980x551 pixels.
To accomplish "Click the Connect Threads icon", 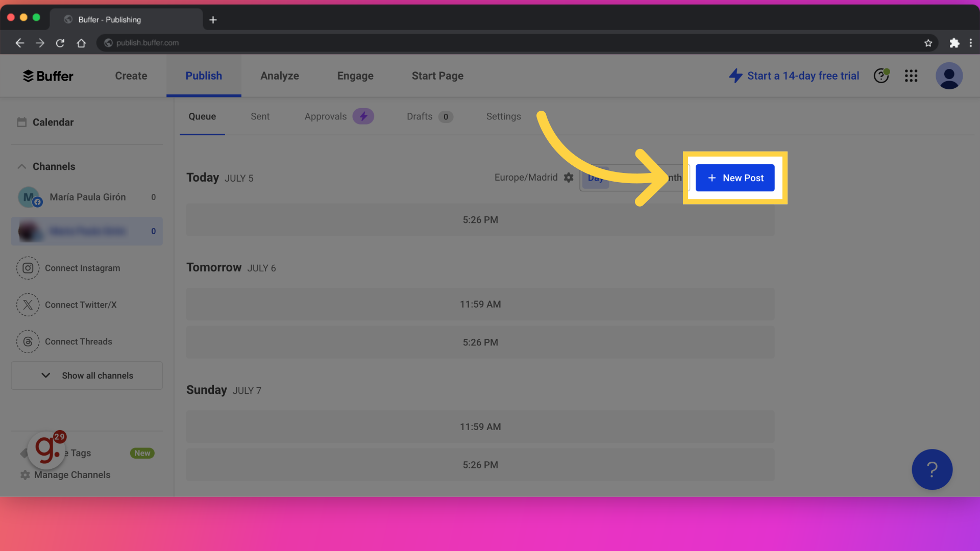I will [28, 341].
